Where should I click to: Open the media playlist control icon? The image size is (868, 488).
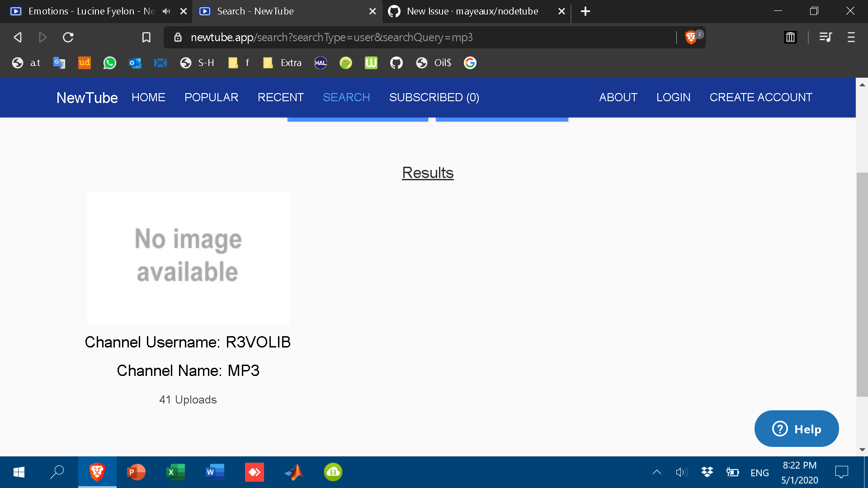[x=826, y=37]
